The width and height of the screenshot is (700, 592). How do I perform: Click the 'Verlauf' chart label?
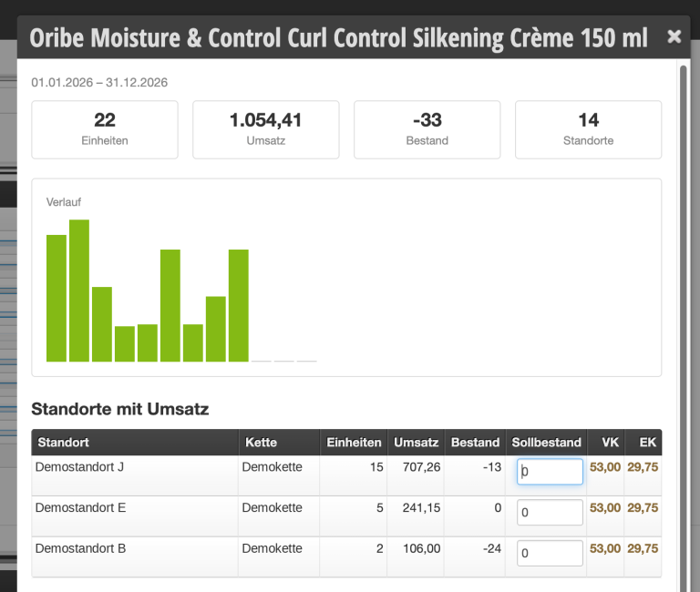click(x=64, y=202)
